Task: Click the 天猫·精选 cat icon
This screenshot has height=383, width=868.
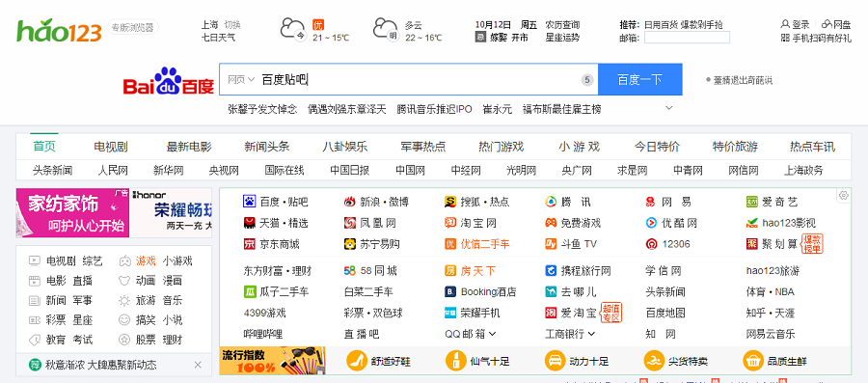Action: 249,223
